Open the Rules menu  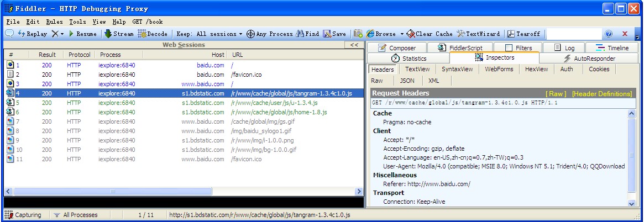click(x=54, y=22)
